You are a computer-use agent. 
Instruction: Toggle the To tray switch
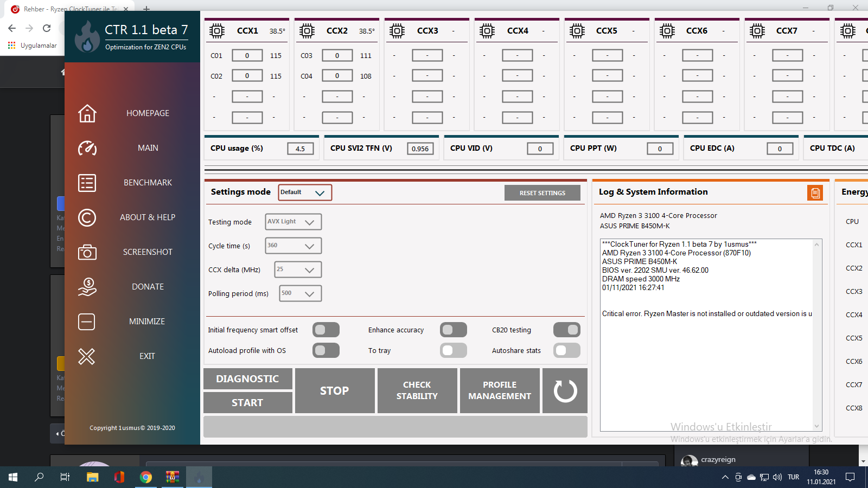point(454,350)
